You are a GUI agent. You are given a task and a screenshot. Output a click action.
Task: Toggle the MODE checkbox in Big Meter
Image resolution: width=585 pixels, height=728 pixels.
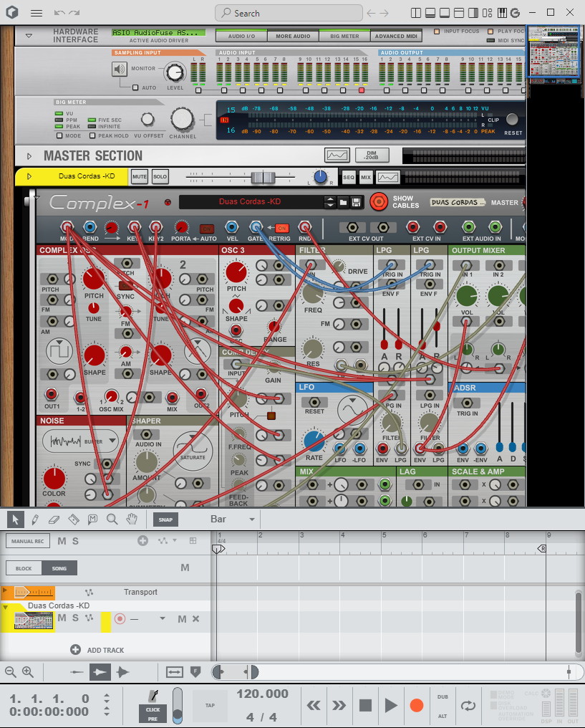[59, 135]
